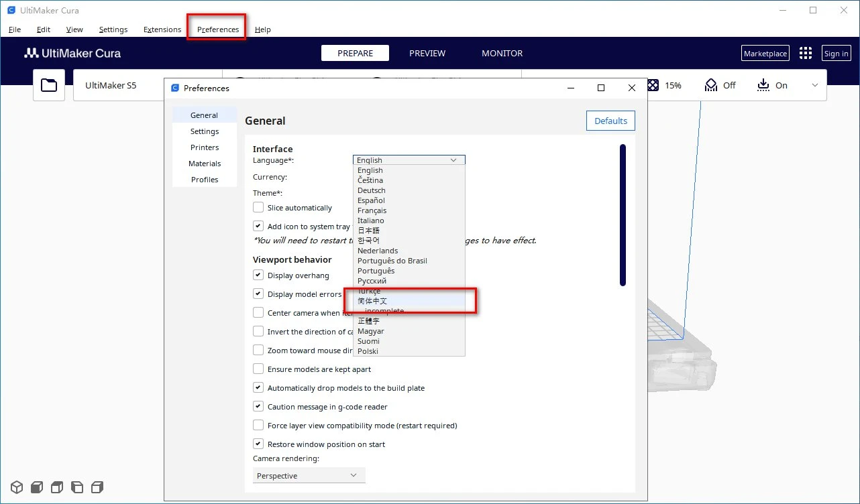Select the 3D perspective view cube icon
The image size is (860, 504).
pos(17,487)
